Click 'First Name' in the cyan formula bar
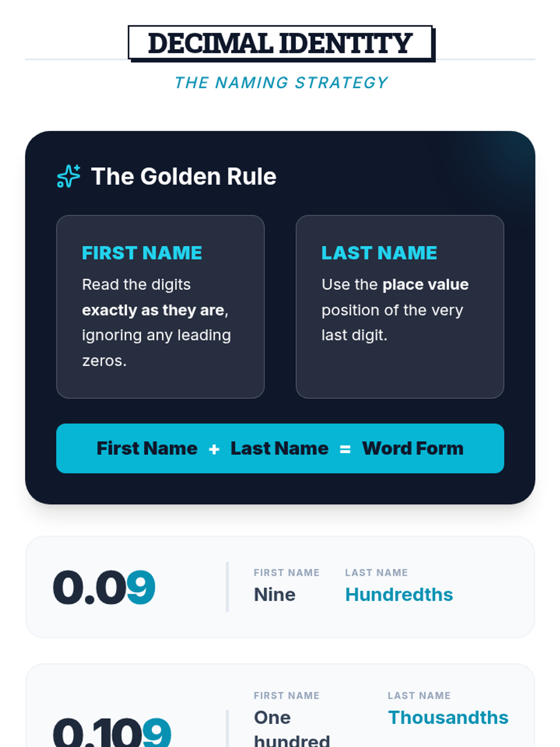This screenshot has height=747, width=560. pyautogui.click(x=147, y=448)
